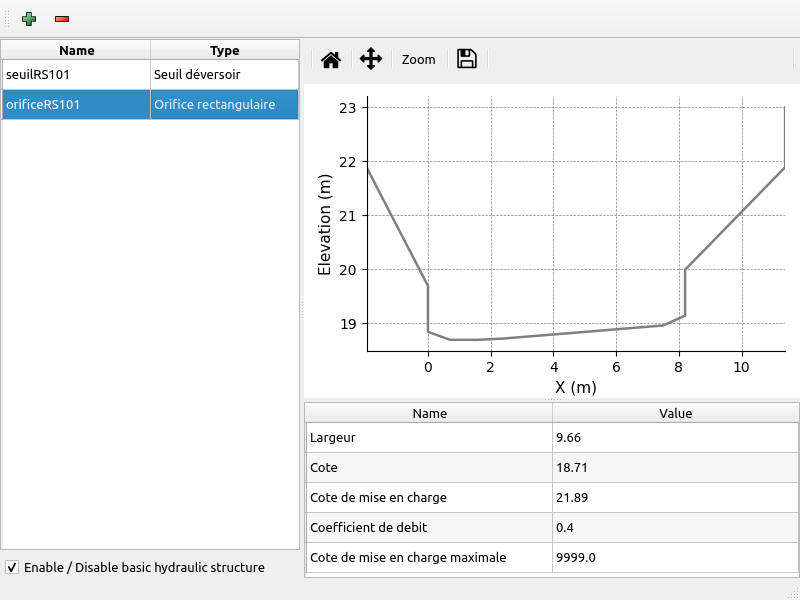Screen dimensions: 800x600
Task: Edit the Largeur value 9.66
Action: coord(675,437)
